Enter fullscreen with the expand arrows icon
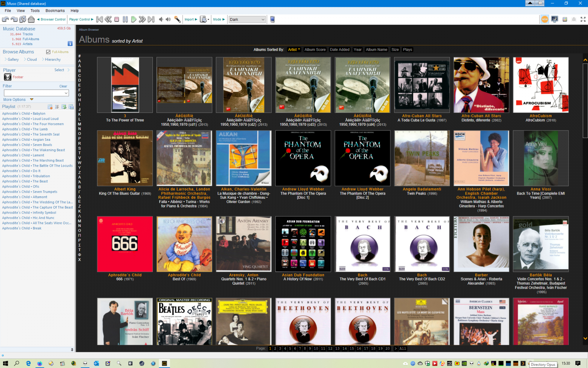This screenshot has height=368, width=588. (583, 19)
